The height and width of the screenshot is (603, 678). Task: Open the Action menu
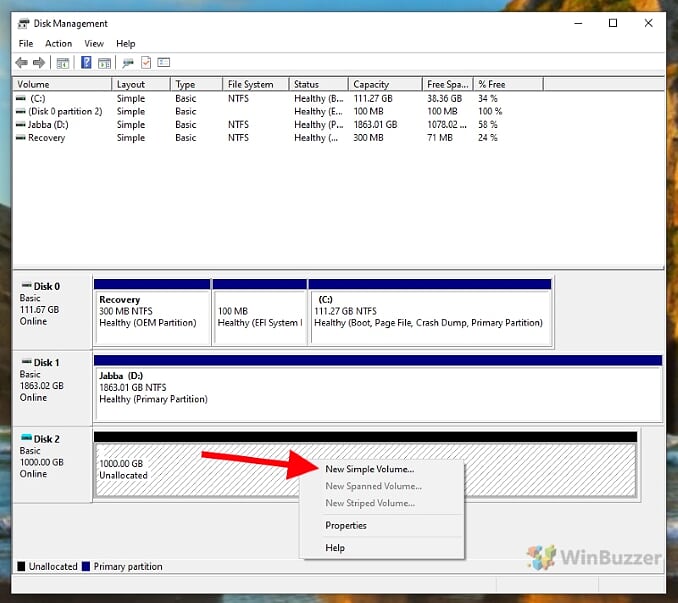58,44
